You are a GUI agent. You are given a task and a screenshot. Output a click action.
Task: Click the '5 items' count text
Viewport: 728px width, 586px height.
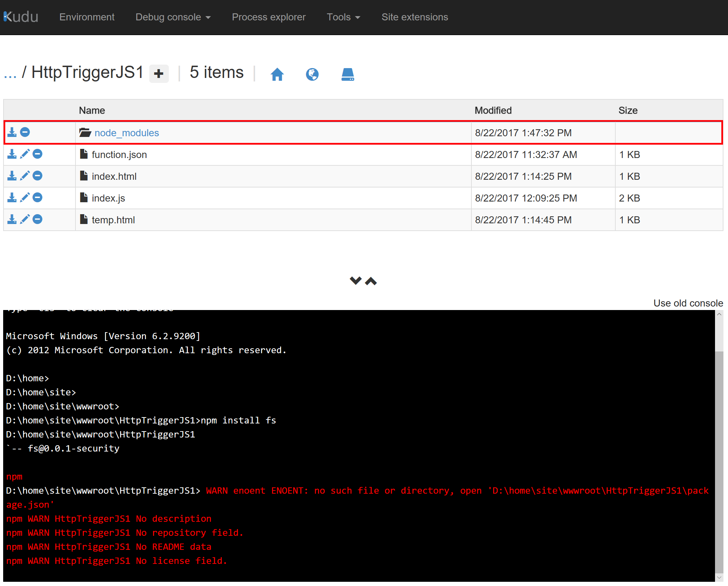pyautogui.click(x=217, y=72)
